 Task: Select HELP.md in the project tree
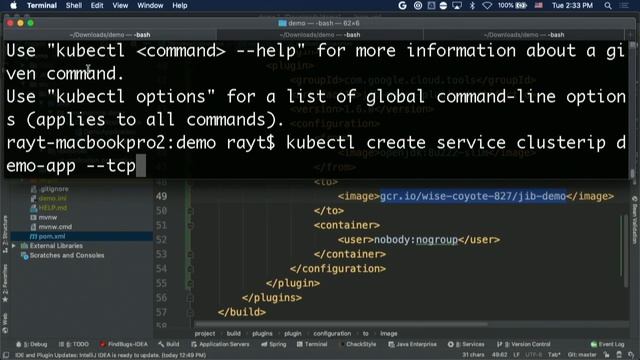tap(53, 208)
